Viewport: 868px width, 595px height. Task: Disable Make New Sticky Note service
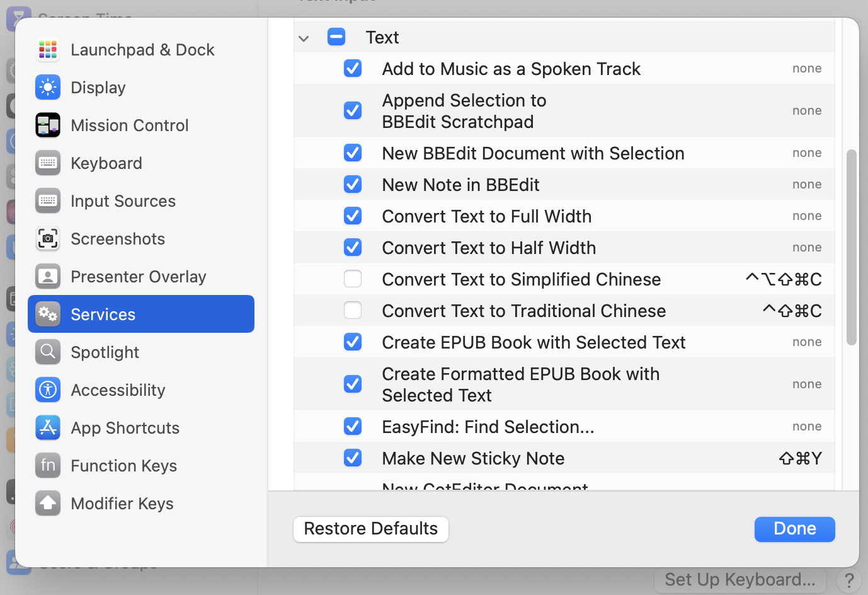[x=353, y=458]
